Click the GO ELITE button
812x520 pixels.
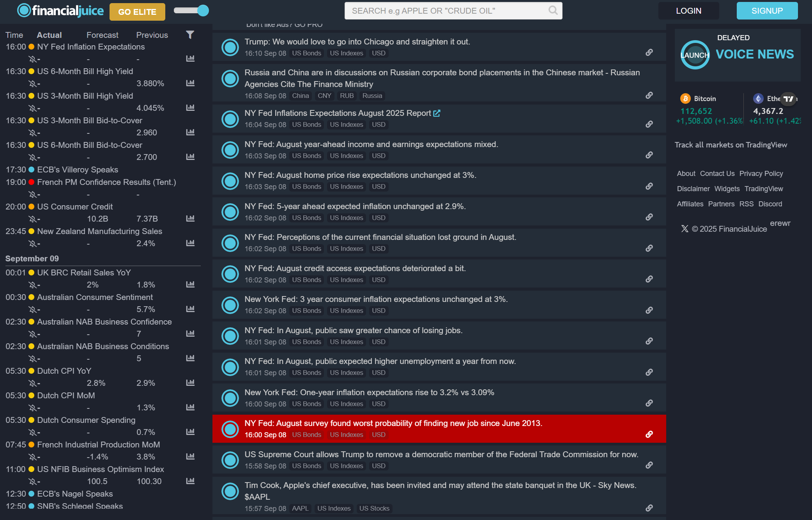click(137, 12)
